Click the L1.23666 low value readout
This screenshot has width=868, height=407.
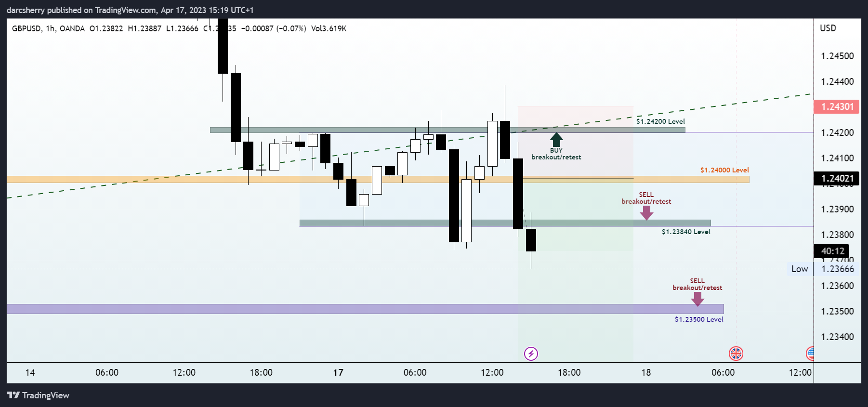coord(182,28)
